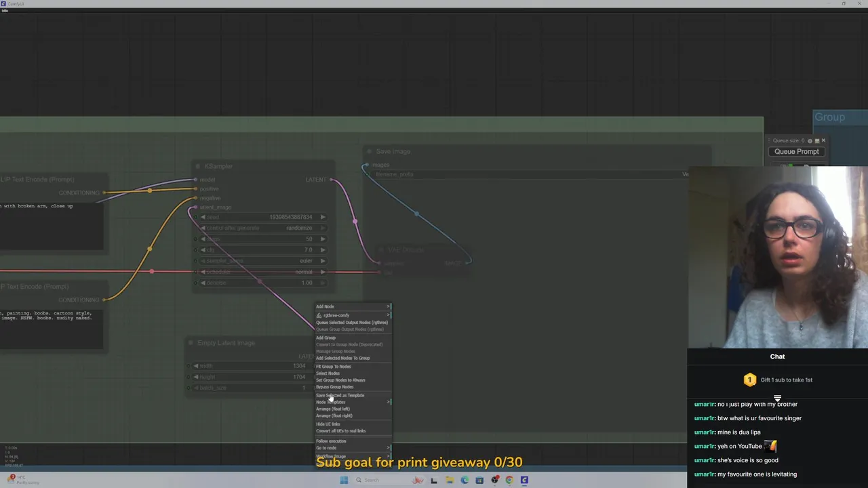Viewport: 868px width, 488px height.
Task: Click the queue settings gear icon
Action: (810, 141)
